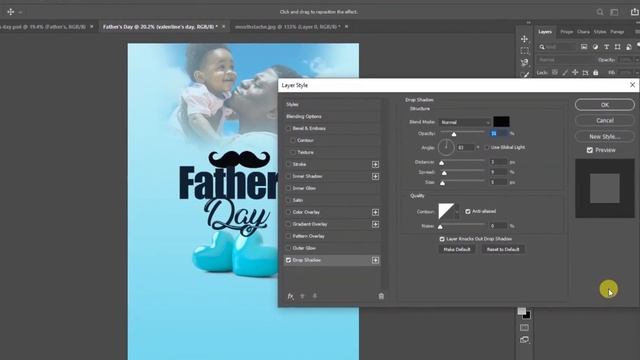The width and height of the screenshot is (640, 360).
Task: Add another Color Overlay plus icon
Action: tap(375, 212)
